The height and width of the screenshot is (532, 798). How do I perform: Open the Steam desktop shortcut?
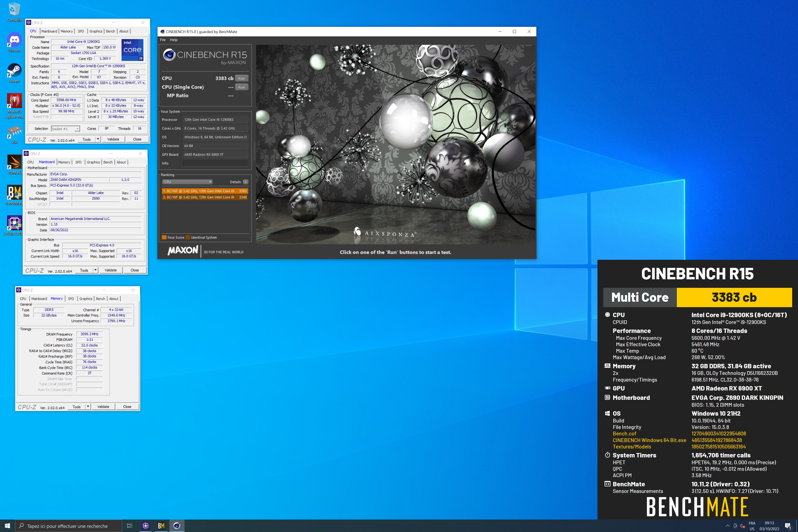click(x=14, y=73)
